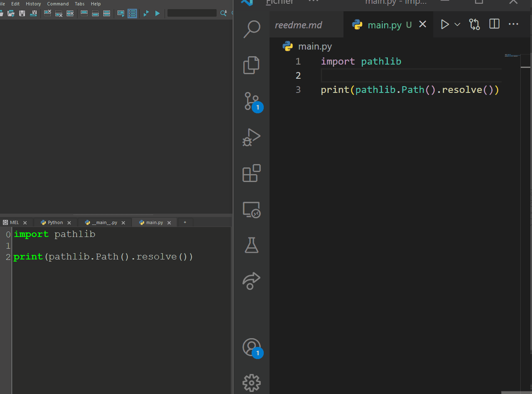
Task: Run the Python file with play button
Action: tap(445, 25)
